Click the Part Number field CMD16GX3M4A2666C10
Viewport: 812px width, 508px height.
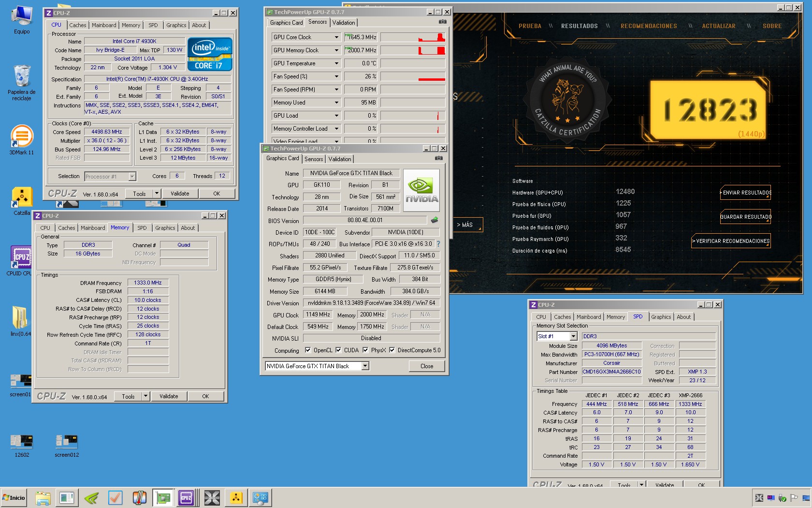point(611,372)
